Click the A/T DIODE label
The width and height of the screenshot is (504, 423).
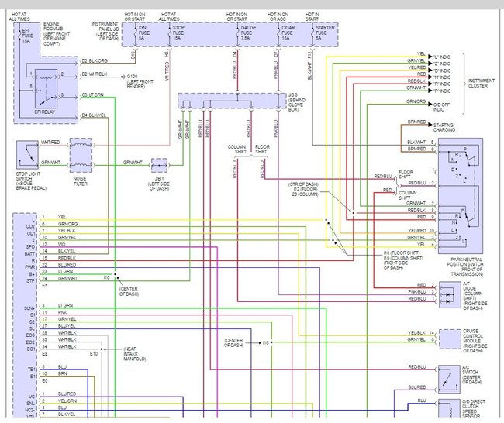[475, 296]
